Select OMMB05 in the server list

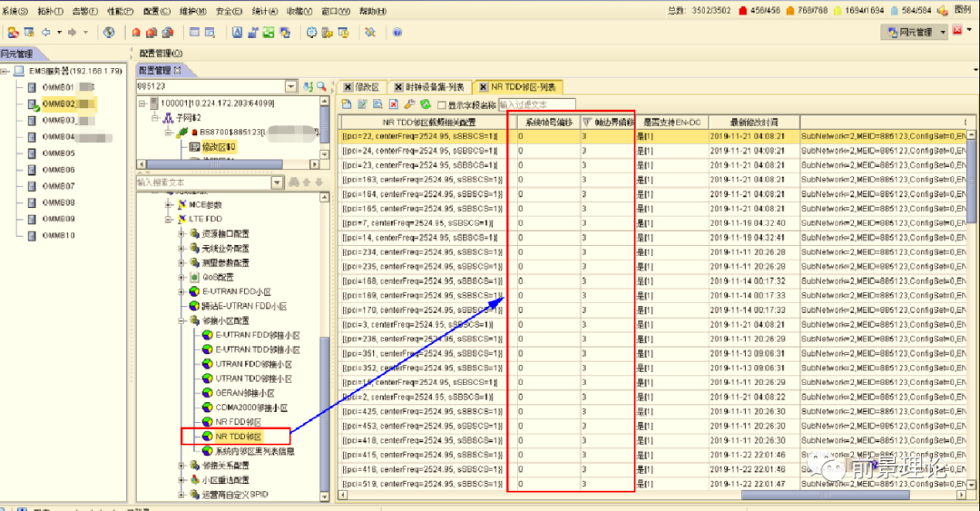58,152
